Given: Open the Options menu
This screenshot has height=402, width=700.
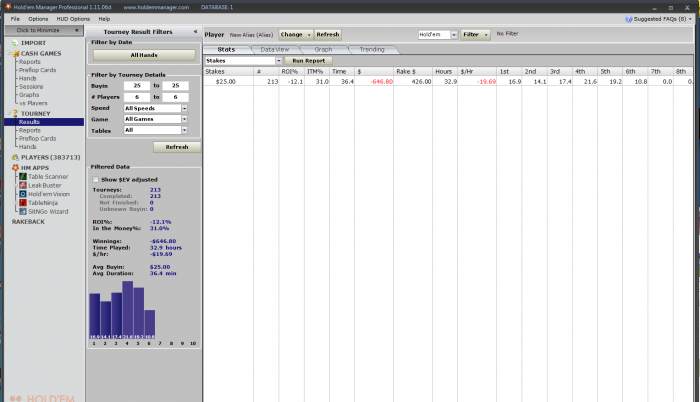Looking at the screenshot, I should coord(38,19).
